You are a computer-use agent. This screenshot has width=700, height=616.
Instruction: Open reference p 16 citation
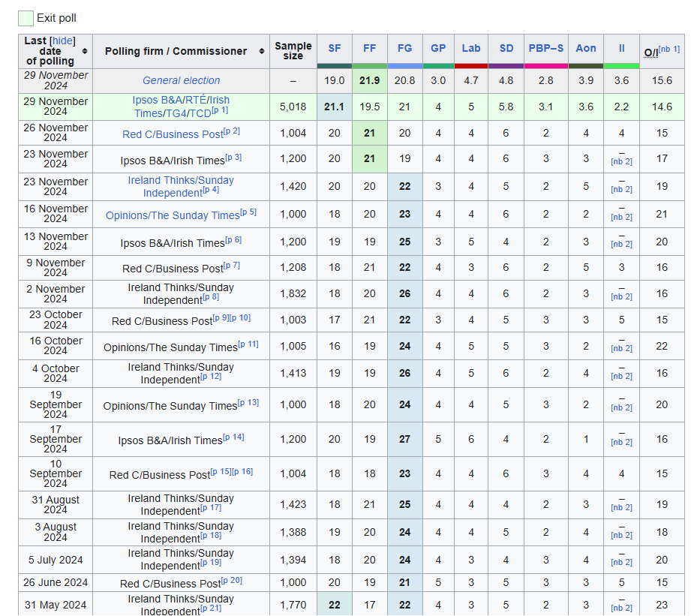click(x=242, y=471)
